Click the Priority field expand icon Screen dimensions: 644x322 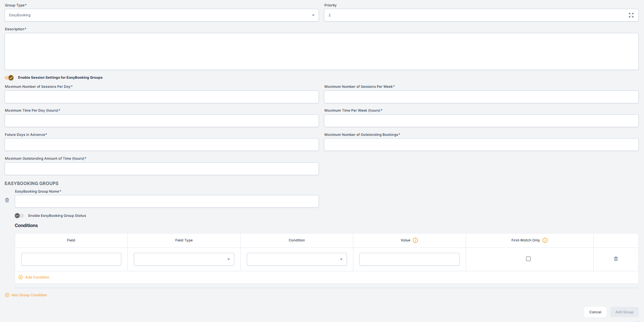tap(631, 15)
